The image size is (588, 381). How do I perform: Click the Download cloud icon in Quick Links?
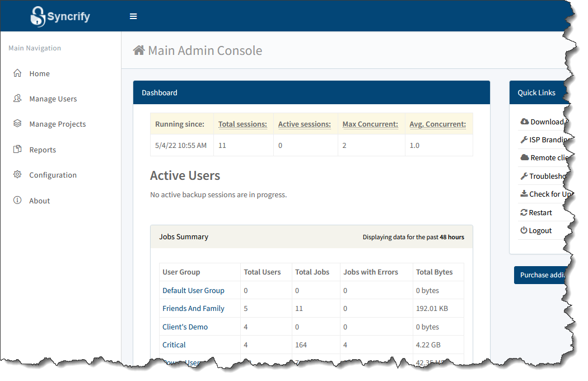pos(524,121)
